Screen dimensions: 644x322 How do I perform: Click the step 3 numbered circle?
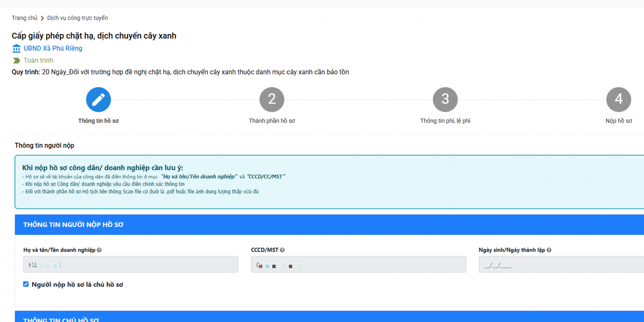click(x=445, y=99)
